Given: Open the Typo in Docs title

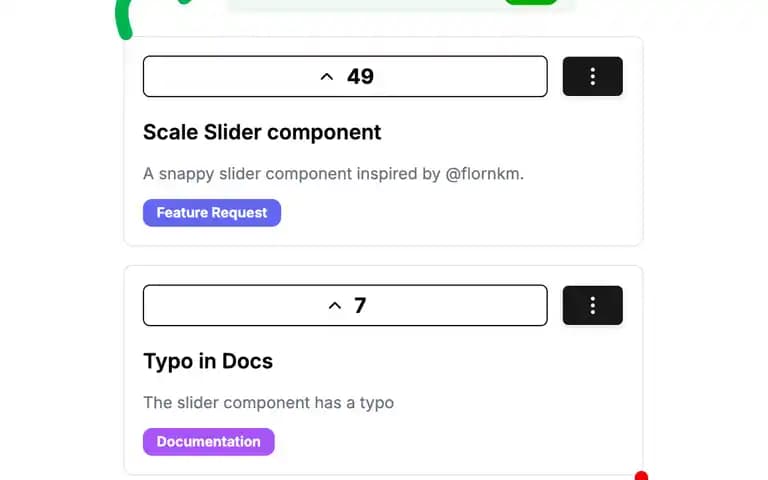Looking at the screenshot, I should (x=208, y=361).
